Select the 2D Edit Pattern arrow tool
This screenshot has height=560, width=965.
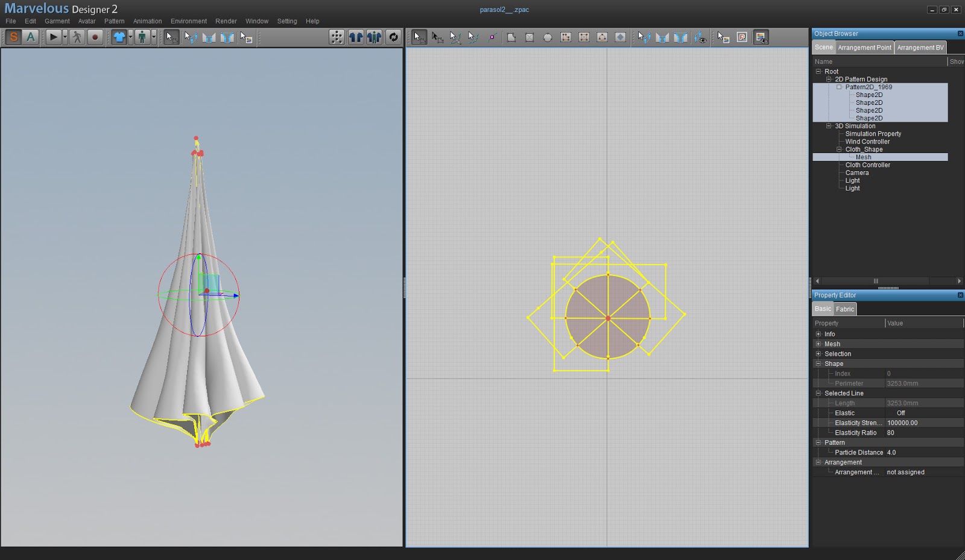419,37
